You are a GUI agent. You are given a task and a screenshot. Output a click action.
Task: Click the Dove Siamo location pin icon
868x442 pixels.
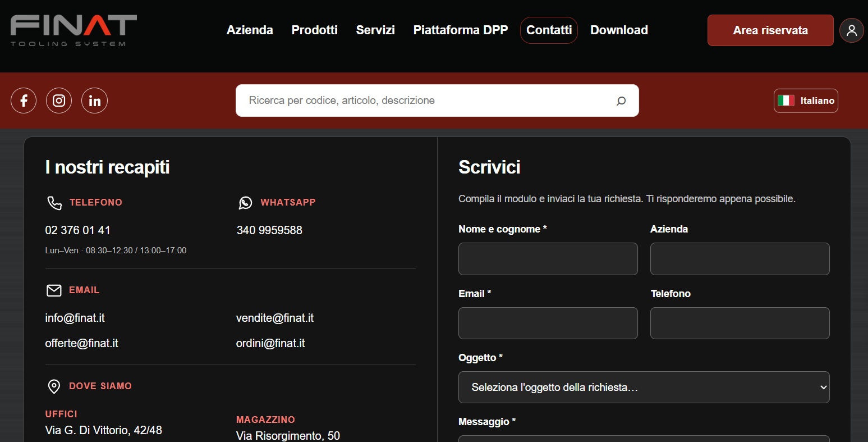click(54, 386)
